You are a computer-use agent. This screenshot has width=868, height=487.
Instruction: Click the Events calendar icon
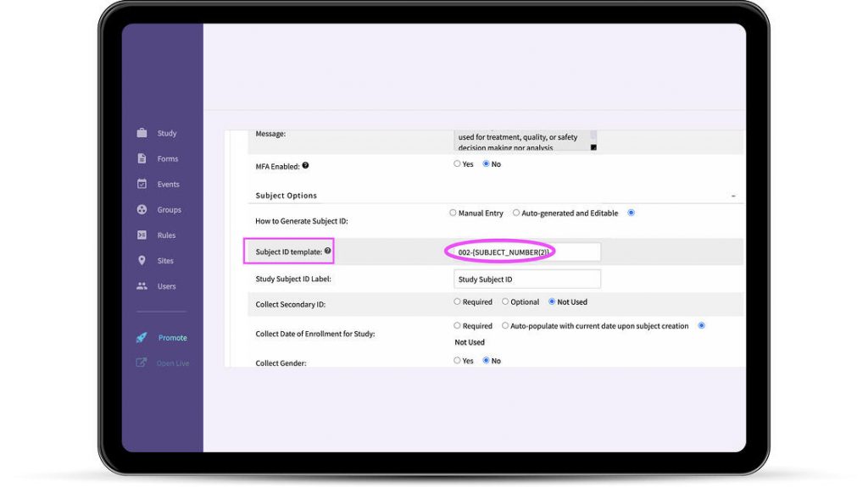pos(142,184)
